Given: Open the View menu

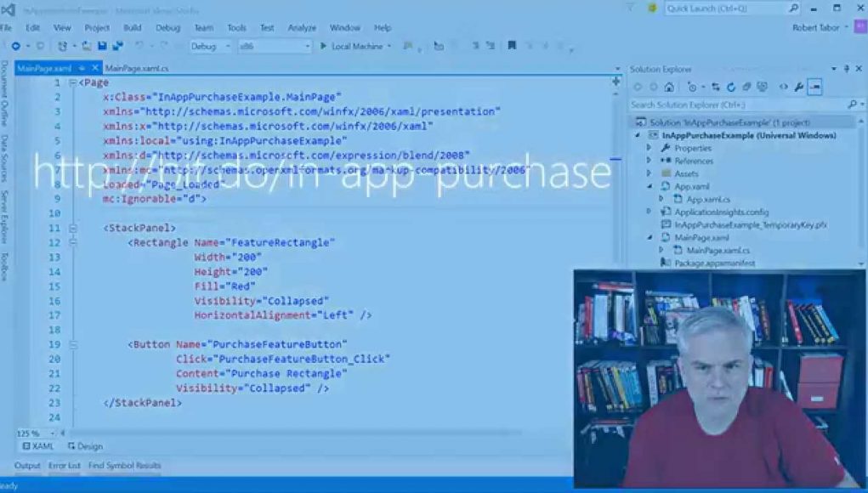Looking at the screenshot, I should coord(62,28).
